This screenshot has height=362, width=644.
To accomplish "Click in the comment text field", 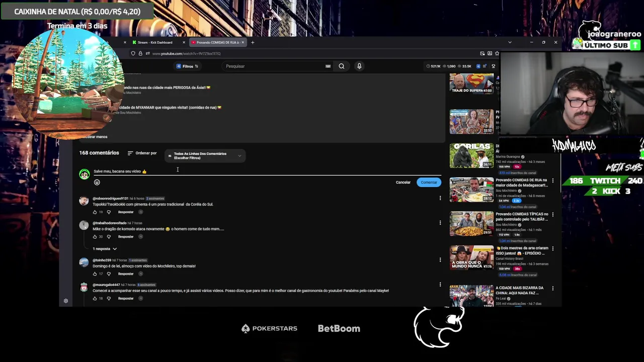I will click(267, 171).
